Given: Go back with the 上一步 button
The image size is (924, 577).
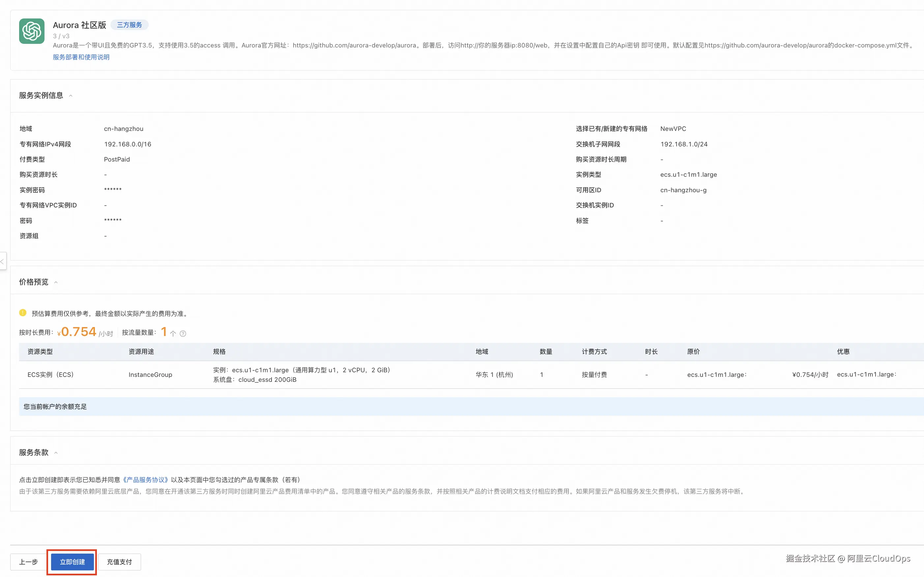Looking at the screenshot, I should tap(29, 562).
